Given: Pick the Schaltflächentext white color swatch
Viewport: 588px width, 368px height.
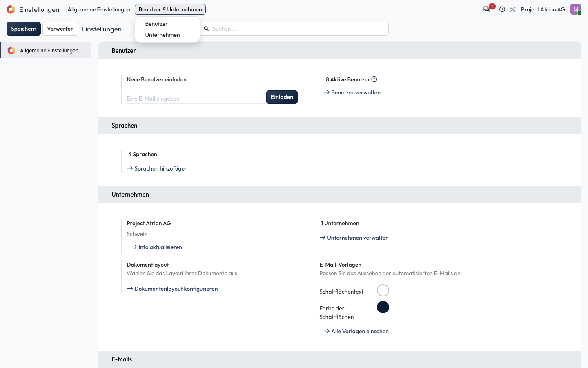Looking at the screenshot, I should 383,290.
